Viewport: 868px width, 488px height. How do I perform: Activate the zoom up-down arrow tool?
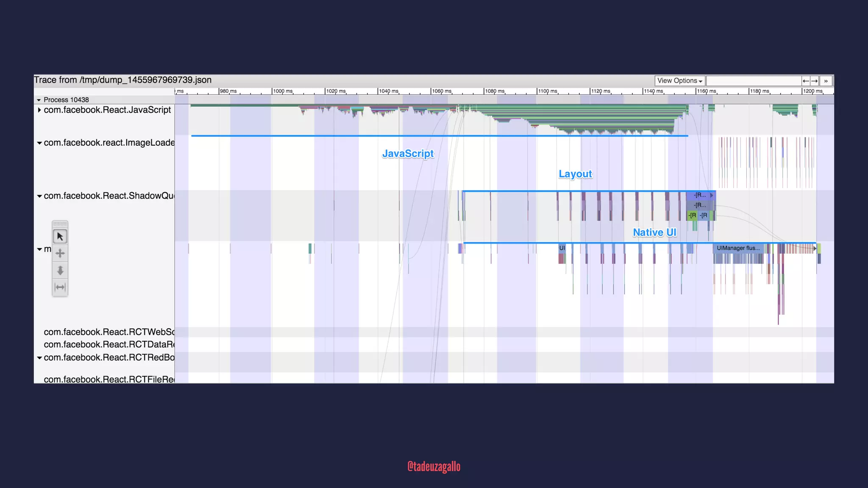pyautogui.click(x=60, y=270)
